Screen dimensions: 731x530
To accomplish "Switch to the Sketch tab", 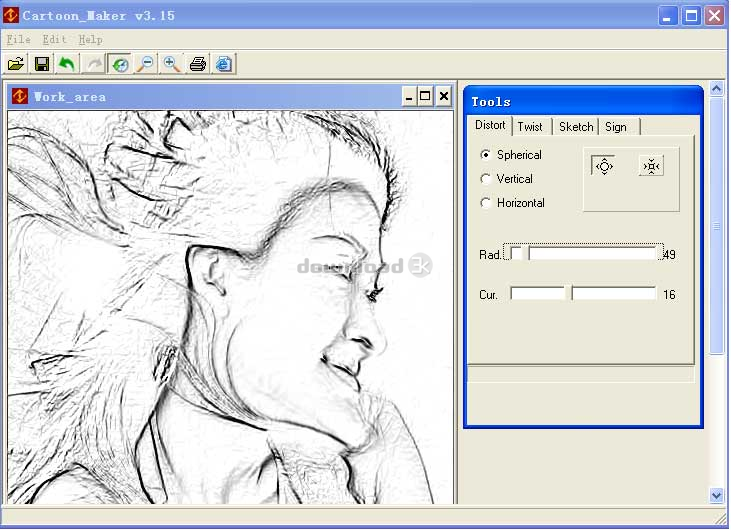I will (x=576, y=127).
